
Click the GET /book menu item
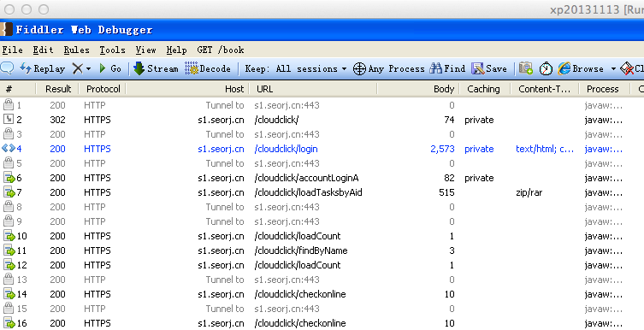(221, 50)
